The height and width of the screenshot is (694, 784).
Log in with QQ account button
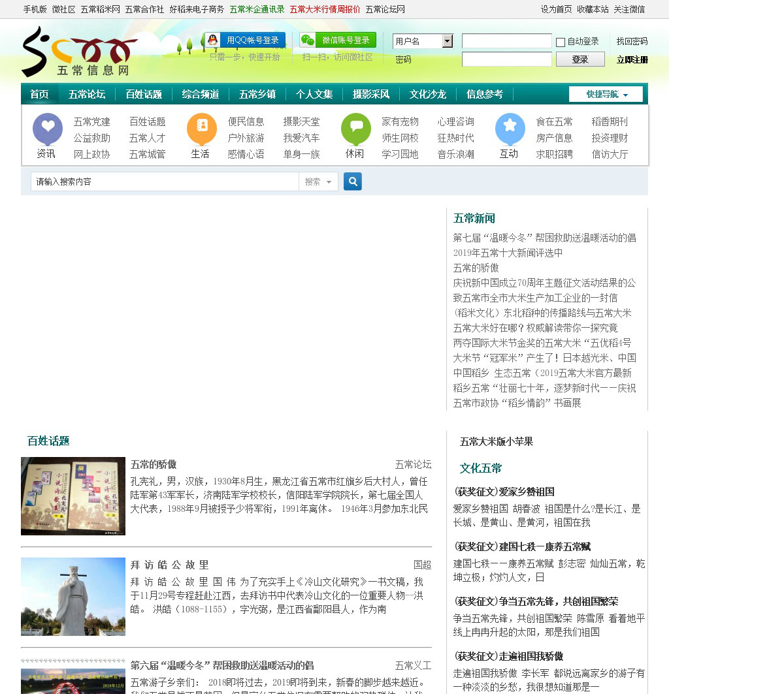point(245,40)
